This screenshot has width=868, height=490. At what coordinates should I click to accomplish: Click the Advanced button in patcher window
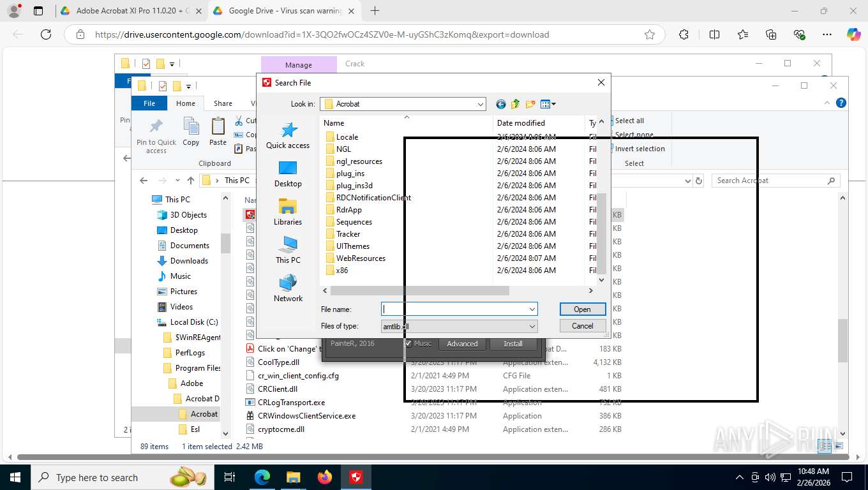pyautogui.click(x=462, y=344)
